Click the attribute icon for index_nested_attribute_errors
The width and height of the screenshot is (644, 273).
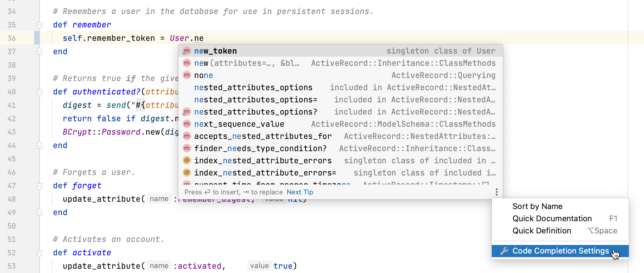(187, 161)
